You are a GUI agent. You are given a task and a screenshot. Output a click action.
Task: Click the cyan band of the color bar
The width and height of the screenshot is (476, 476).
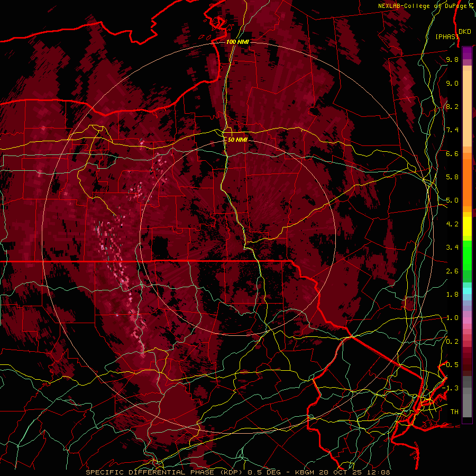coord(467,291)
